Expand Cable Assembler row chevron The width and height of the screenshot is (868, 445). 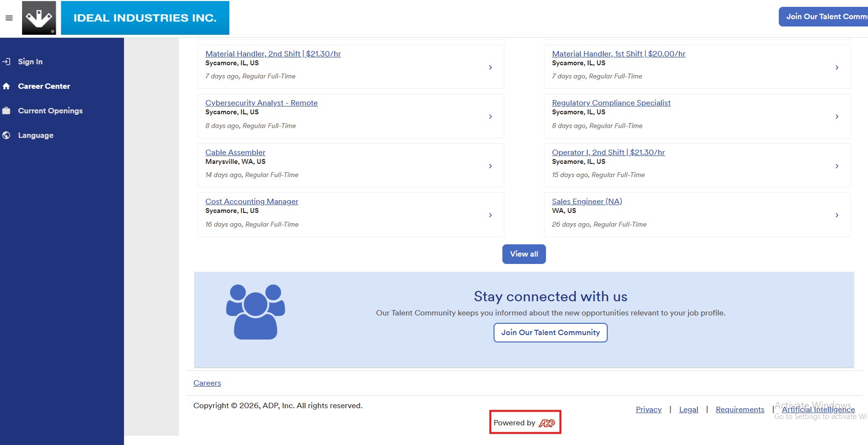pyautogui.click(x=490, y=166)
